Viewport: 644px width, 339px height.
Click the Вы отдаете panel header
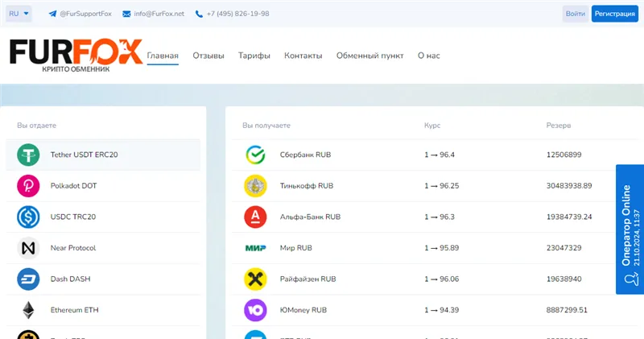36,126
